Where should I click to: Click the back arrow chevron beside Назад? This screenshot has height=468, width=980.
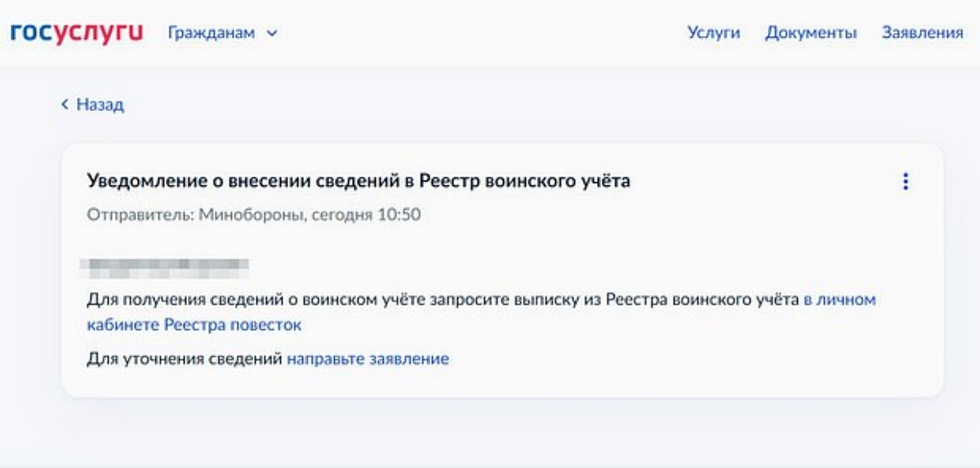[65, 105]
